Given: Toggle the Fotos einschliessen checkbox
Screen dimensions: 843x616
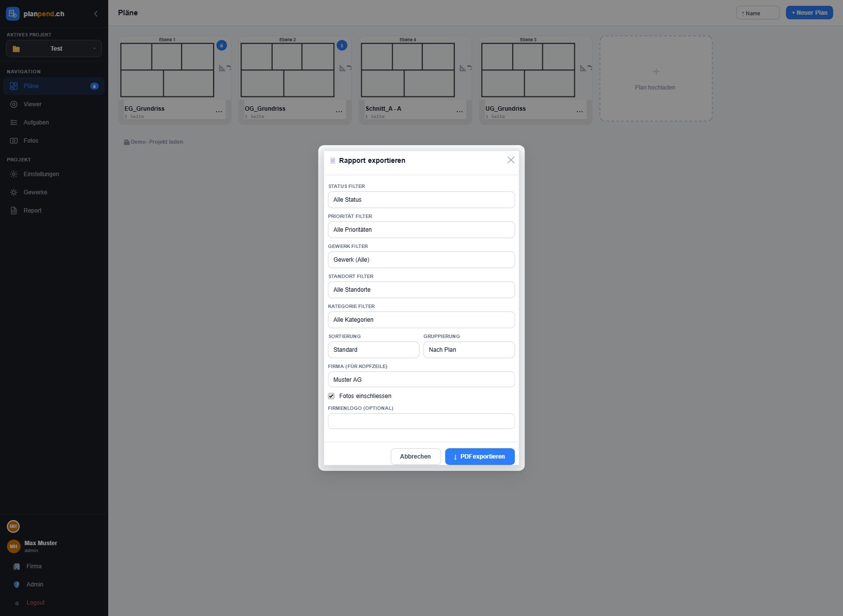Looking at the screenshot, I should (331, 396).
